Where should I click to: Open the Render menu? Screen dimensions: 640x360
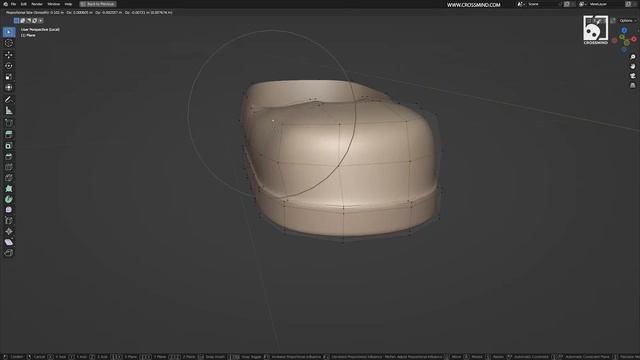point(37,4)
